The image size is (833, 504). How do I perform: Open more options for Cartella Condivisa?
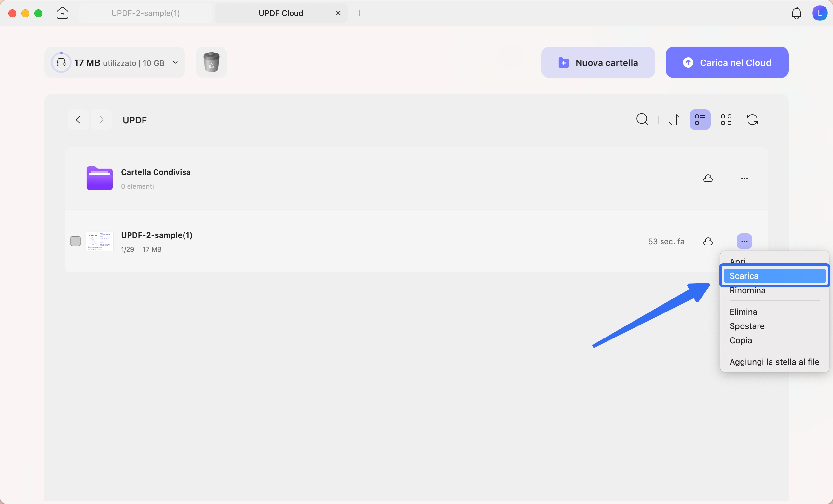point(744,179)
